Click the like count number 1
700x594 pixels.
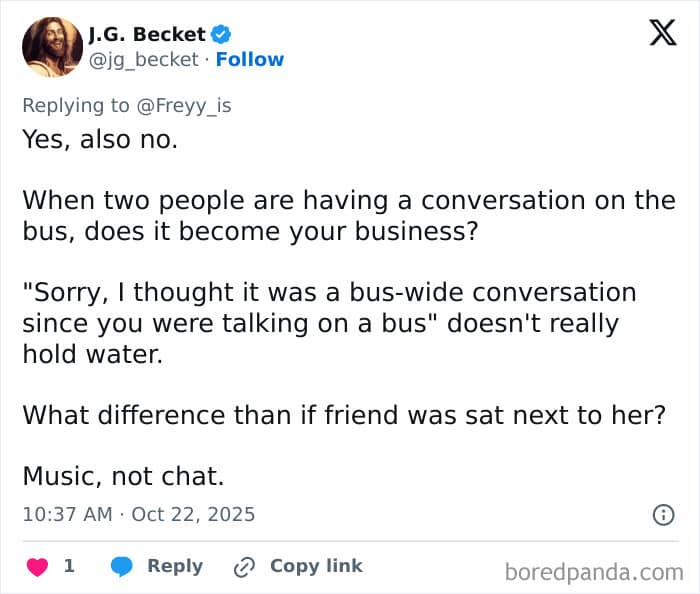click(x=69, y=566)
